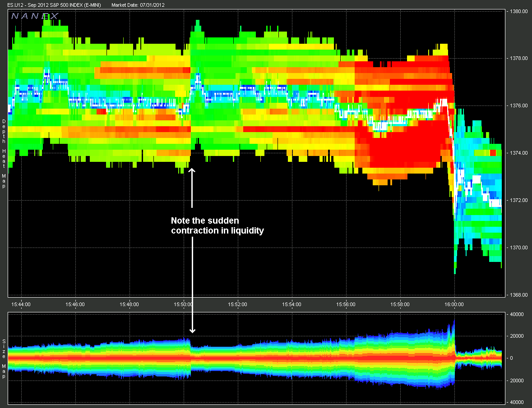Click the 15:58:00 time axis label

coord(400,304)
